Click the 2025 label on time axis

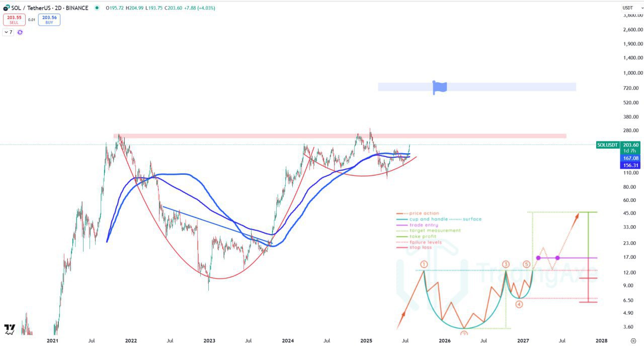tap(366, 341)
